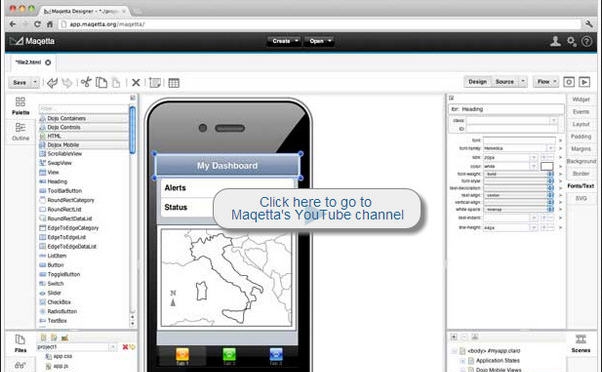Click the Redo arrow in the toolbar
Viewport: 602px width, 372px height.
click(x=67, y=83)
